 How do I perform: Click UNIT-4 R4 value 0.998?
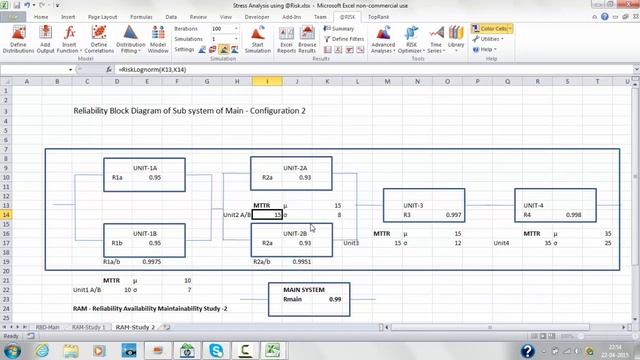[x=573, y=215]
